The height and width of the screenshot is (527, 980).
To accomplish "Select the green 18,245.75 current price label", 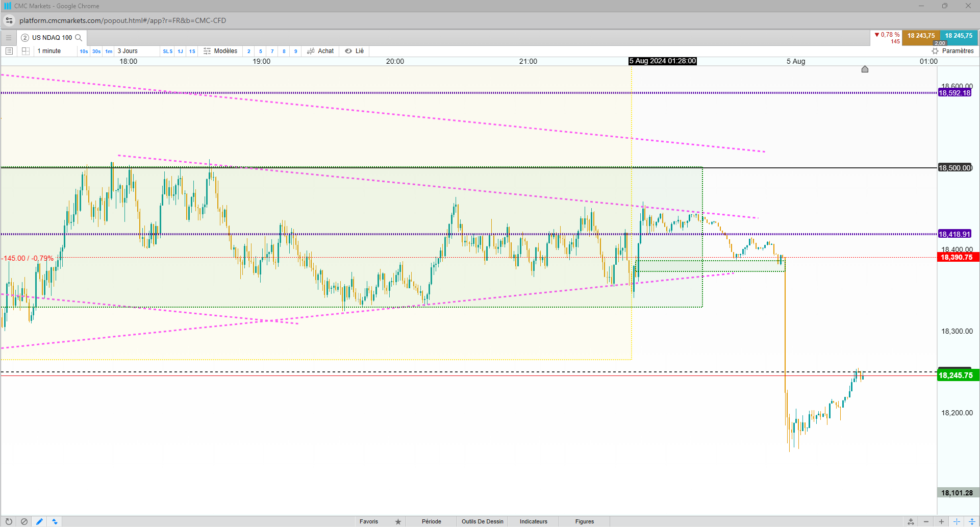I will 958,375.
